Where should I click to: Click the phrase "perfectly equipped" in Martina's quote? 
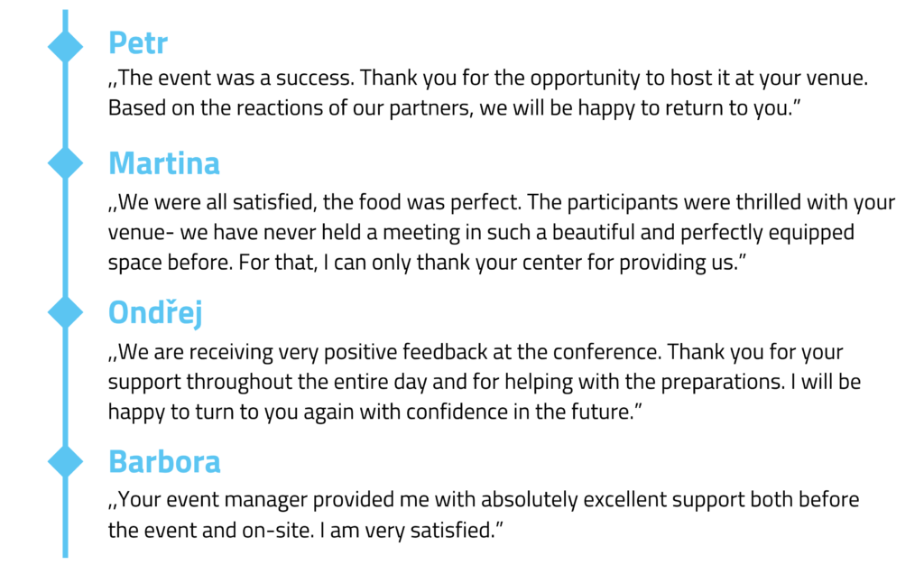click(x=767, y=232)
